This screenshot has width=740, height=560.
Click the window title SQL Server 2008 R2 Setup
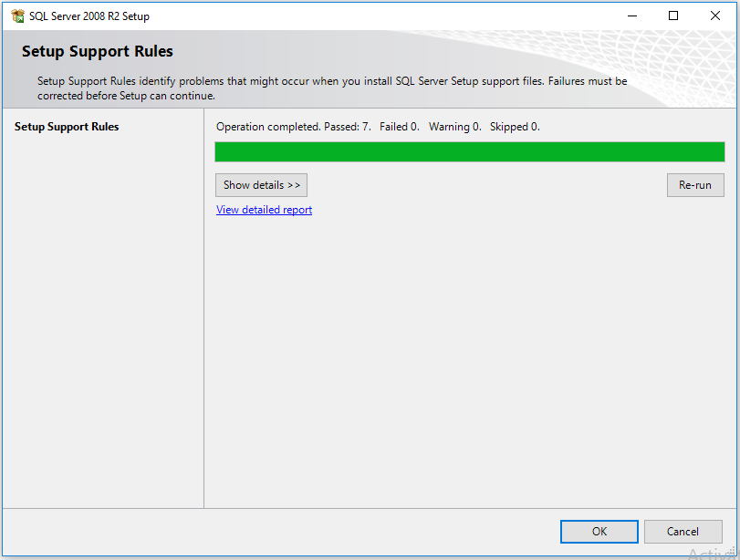(x=89, y=16)
